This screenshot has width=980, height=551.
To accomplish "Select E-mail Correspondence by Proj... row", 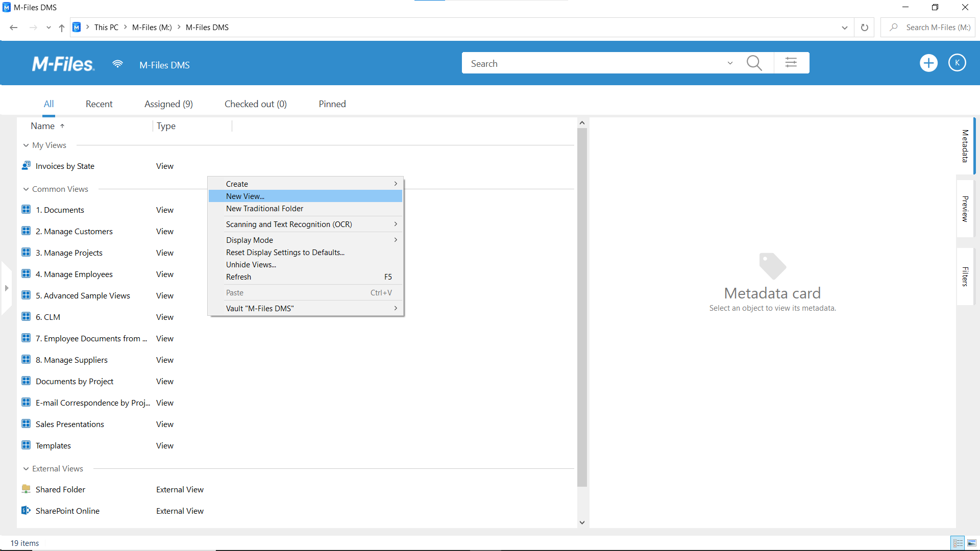I will pyautogui.click(x=296, y=403).
